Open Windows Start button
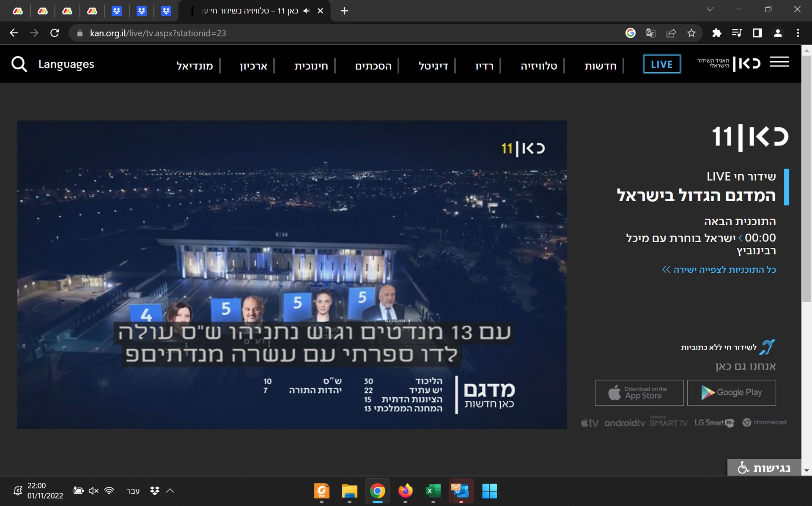 (489, 491)
